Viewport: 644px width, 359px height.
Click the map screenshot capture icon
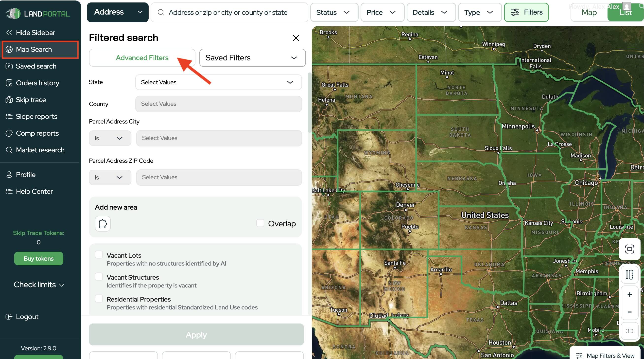(629, 249)
